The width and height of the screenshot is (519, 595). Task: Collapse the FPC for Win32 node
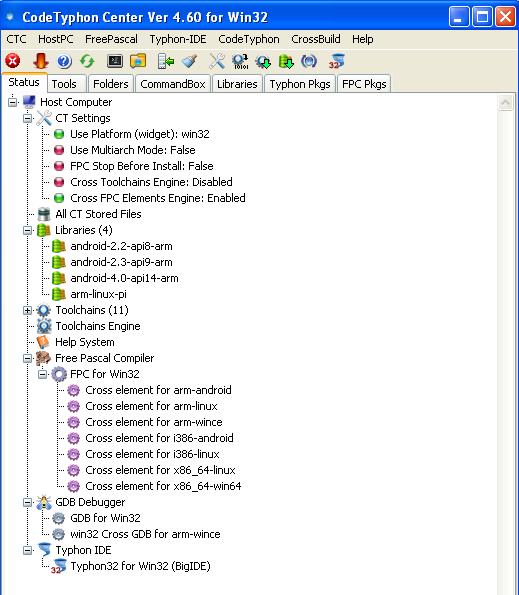tap(42, 375)
